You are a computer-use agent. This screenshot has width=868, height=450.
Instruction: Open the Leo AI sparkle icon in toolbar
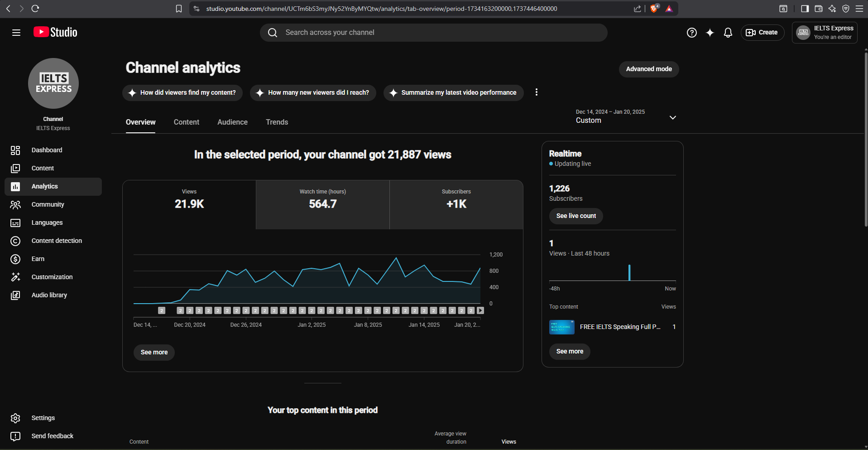(x=832, y=9)
